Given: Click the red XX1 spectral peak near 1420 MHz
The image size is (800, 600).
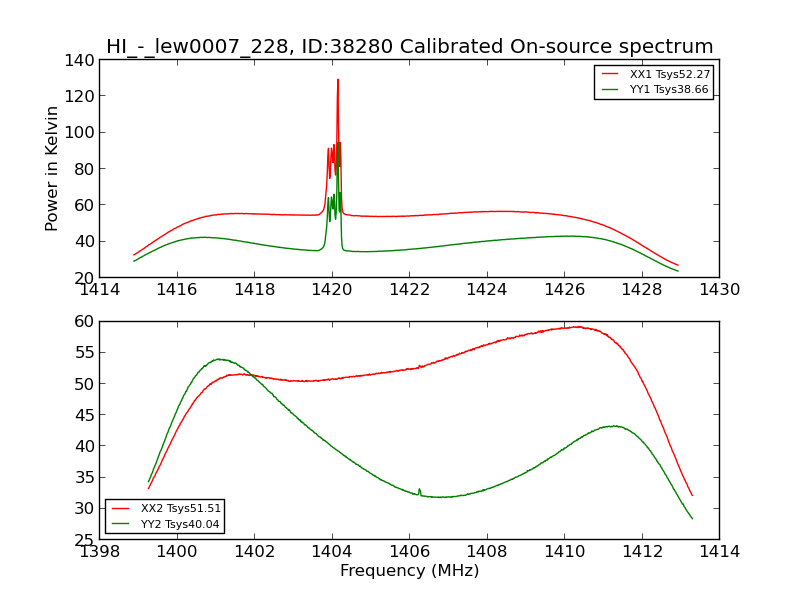Looking at the screenshot, I should tap(338, 82).
